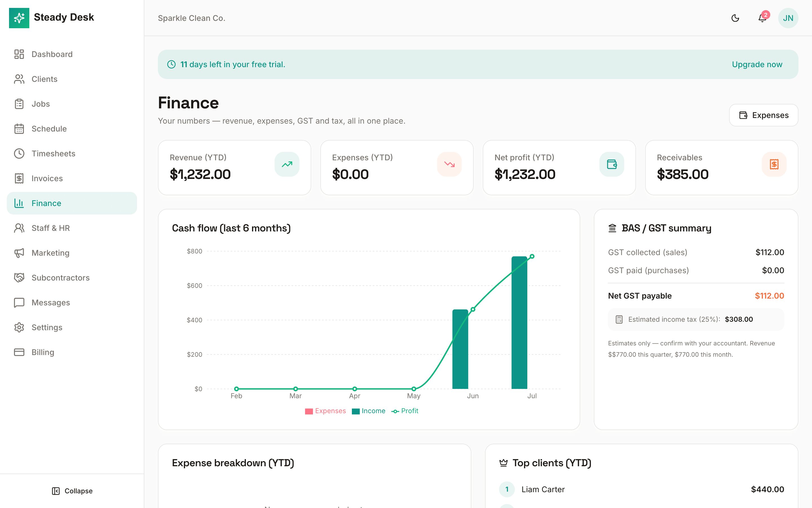Click the Expenses trending-down icon
This screenshot has height=508, width=812.
coord(449,164)
